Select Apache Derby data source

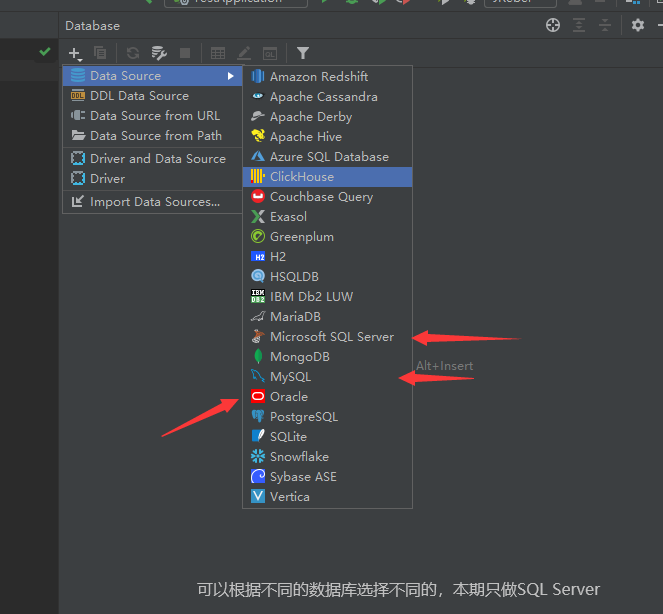327,117
